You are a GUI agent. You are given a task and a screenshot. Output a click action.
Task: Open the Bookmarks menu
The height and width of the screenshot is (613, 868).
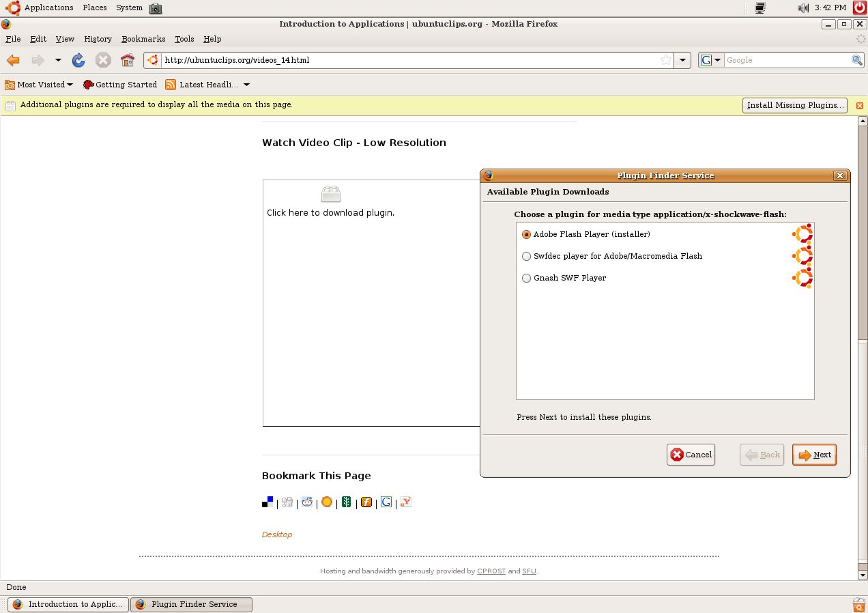tap(143, 39)
